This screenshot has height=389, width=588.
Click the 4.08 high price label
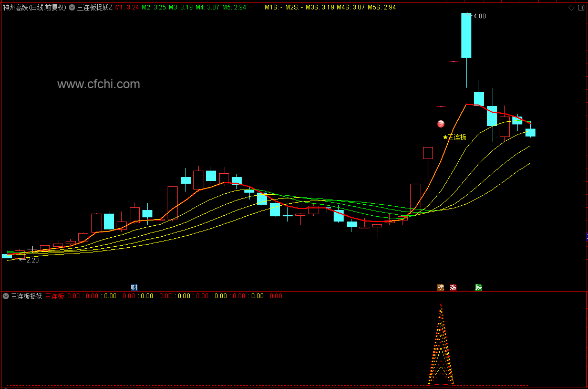click(480, 16)
